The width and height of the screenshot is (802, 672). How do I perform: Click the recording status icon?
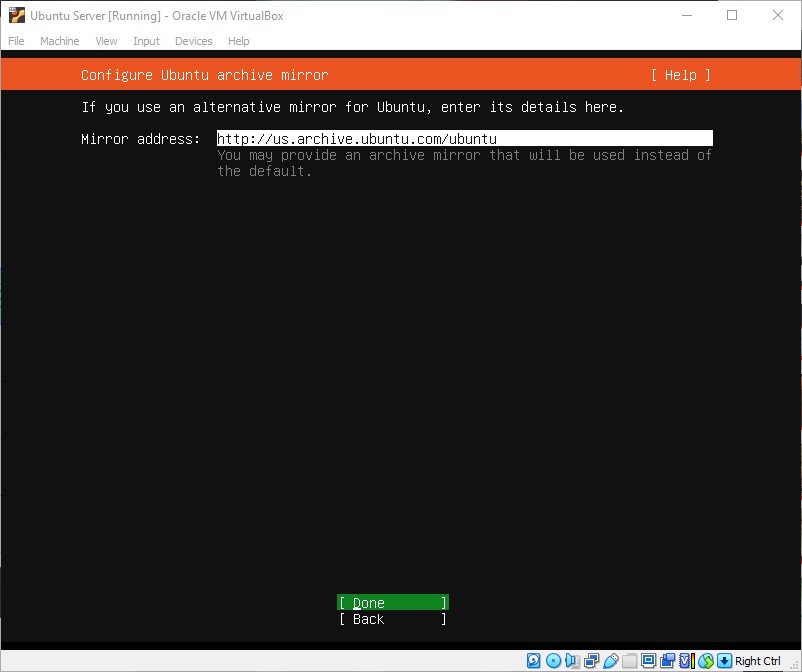click(x=667, y=661)
